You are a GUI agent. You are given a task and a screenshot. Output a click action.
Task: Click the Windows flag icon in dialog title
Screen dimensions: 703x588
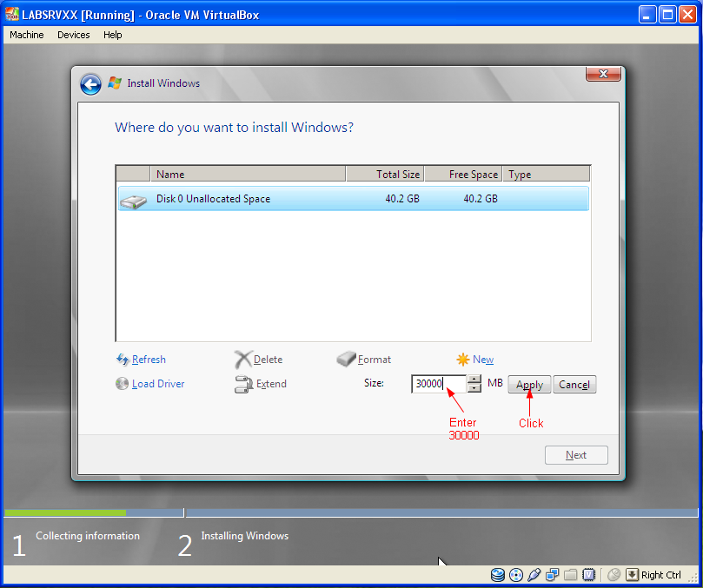pyautogui.click(x=115, y=83)
